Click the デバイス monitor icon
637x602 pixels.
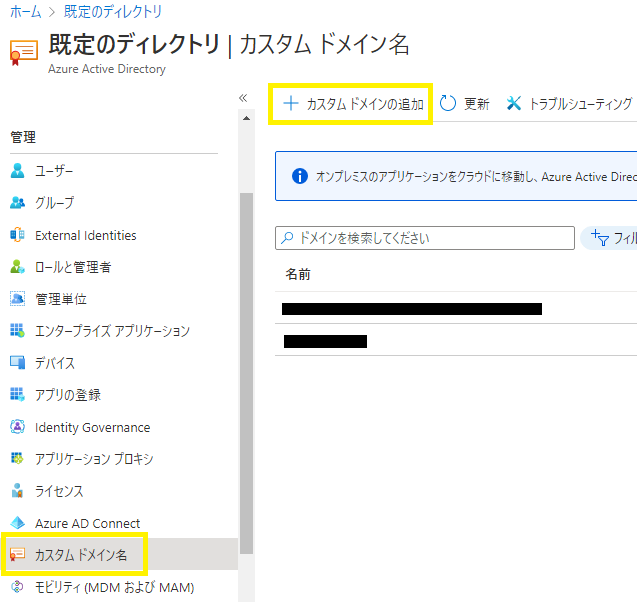click(x=17, y=362)
